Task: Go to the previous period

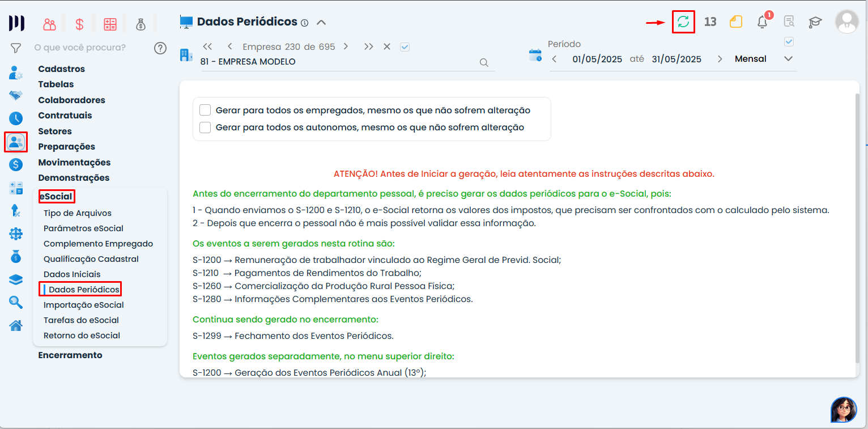Action: [554, 59]
